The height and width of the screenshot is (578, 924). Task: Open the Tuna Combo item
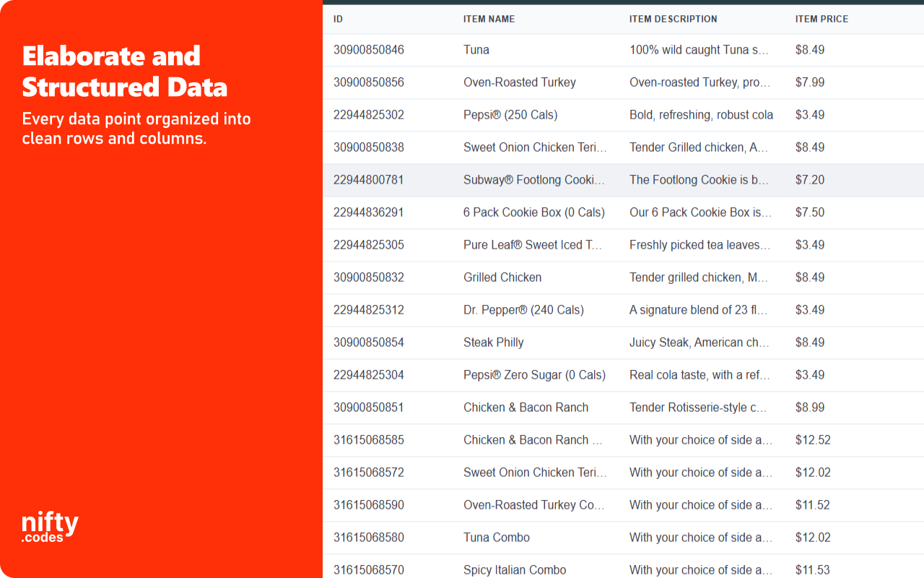[x=496, y=538]
